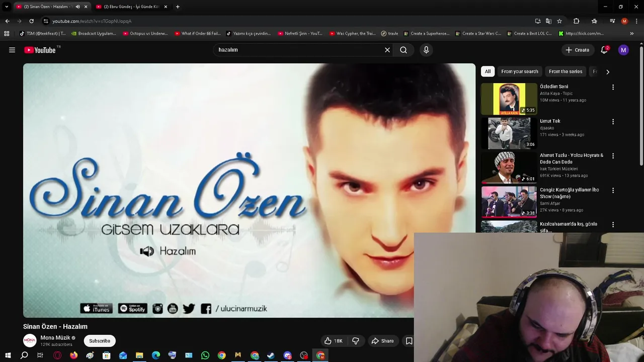This screenshot has width=644, height=362.
Task: Select the All filter chip
Action: click(488, 71)
